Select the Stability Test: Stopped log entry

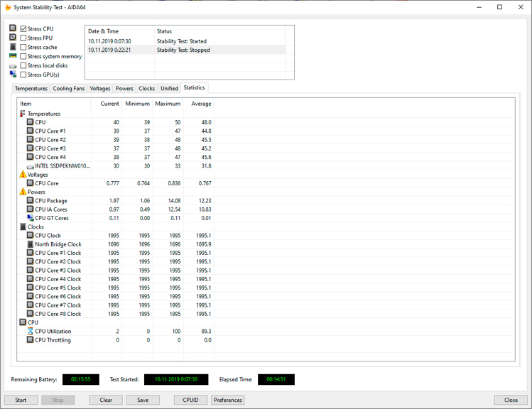coord(183,50)
